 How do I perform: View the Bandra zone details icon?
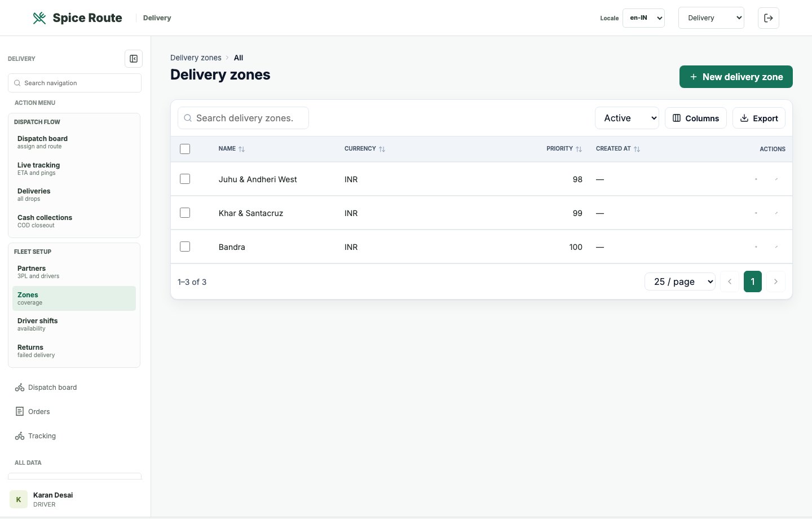[x=756, y=247]
